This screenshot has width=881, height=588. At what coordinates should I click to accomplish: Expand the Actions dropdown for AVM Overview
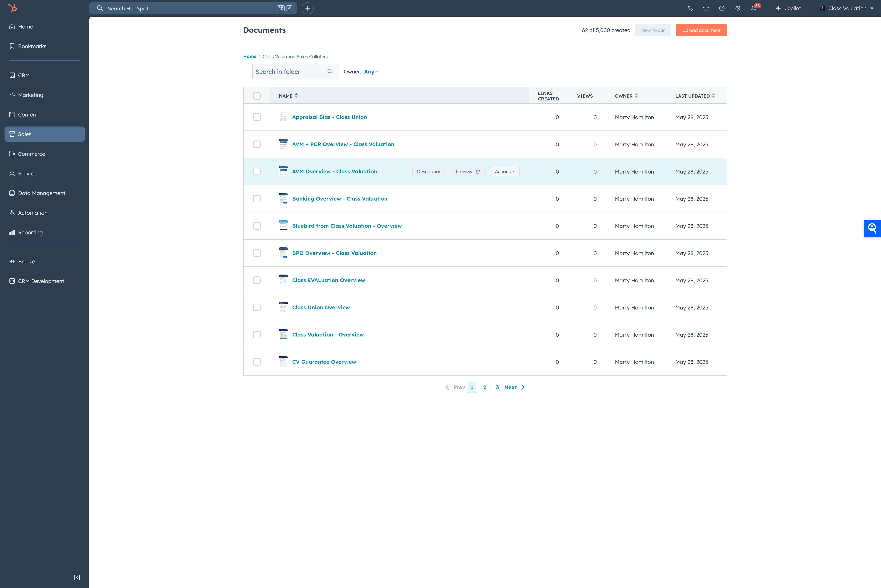click(504, 171)
